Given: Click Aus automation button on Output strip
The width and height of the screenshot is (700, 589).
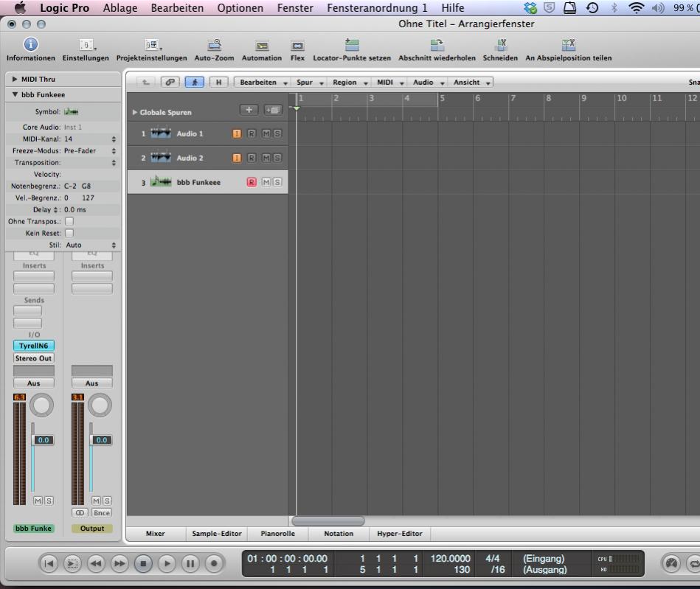Looking at the screenshot, I should tap(92, 383).
